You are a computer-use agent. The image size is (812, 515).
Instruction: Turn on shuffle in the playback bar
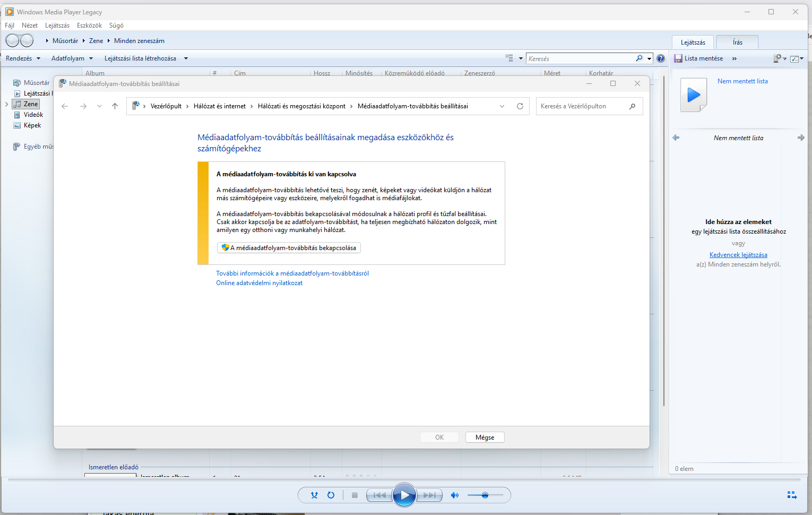point(314,495)
